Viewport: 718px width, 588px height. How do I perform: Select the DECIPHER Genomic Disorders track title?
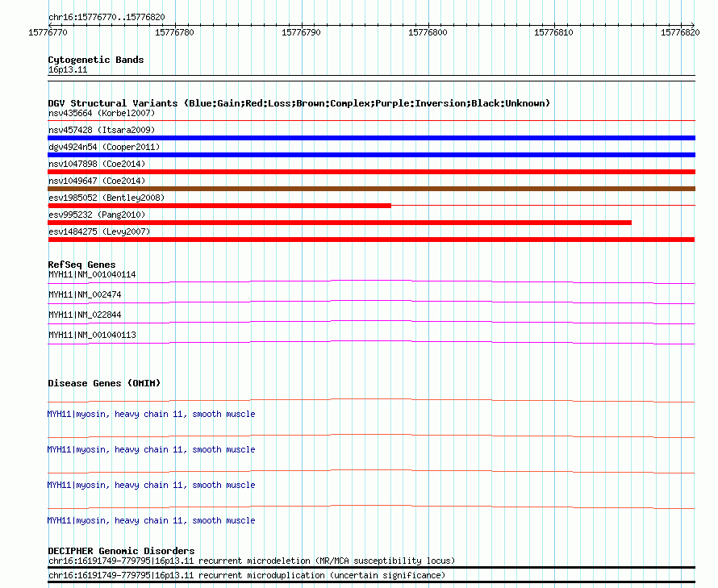pyautogui.click(x=121, y=551)
